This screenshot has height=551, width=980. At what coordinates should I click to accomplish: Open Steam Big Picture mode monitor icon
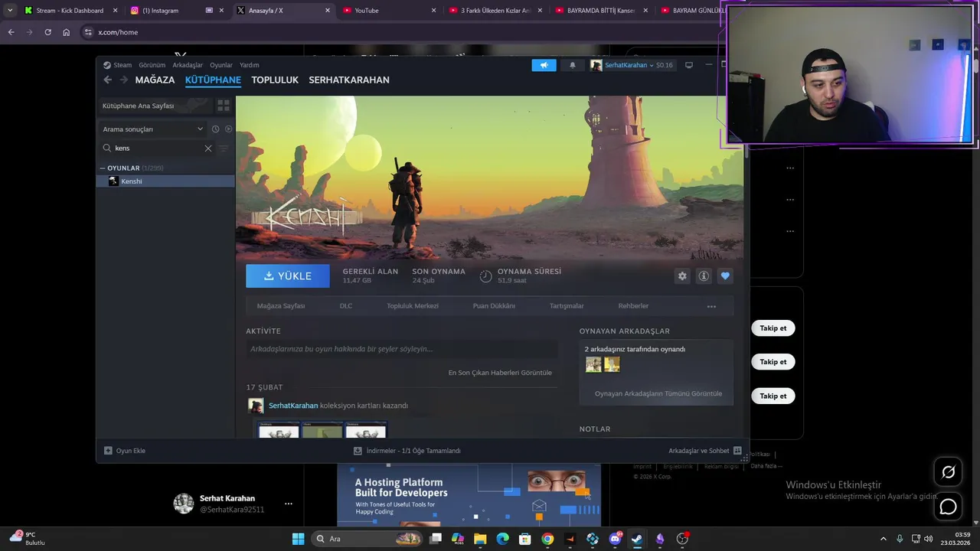(688, 65)
